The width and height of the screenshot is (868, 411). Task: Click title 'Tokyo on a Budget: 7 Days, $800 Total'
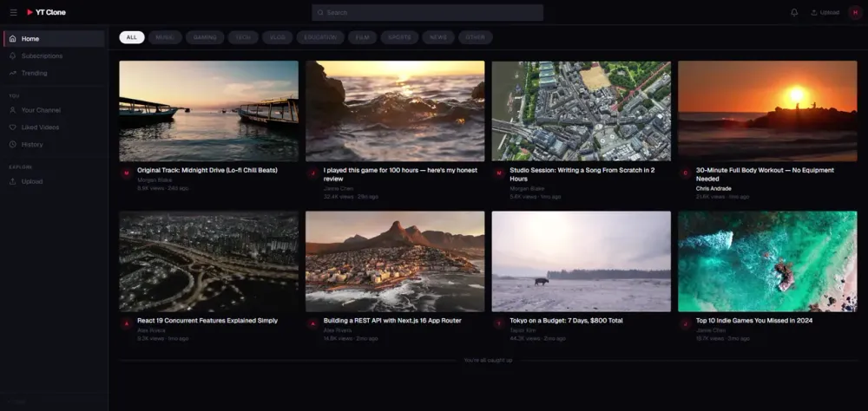(566, 320)
